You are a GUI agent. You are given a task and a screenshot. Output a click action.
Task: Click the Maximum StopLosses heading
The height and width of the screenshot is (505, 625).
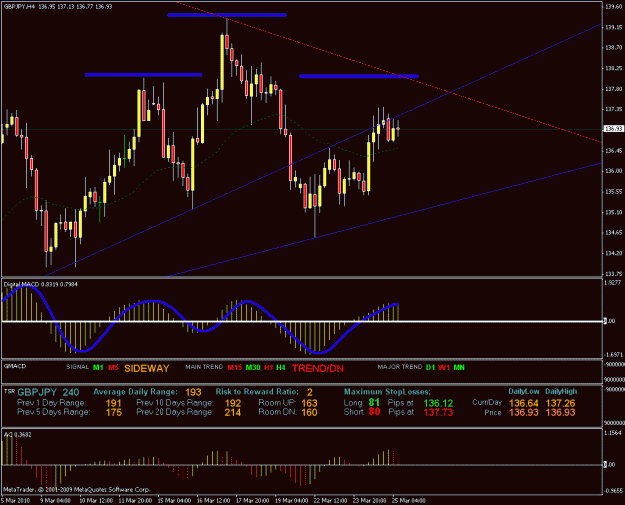point(387,392)
